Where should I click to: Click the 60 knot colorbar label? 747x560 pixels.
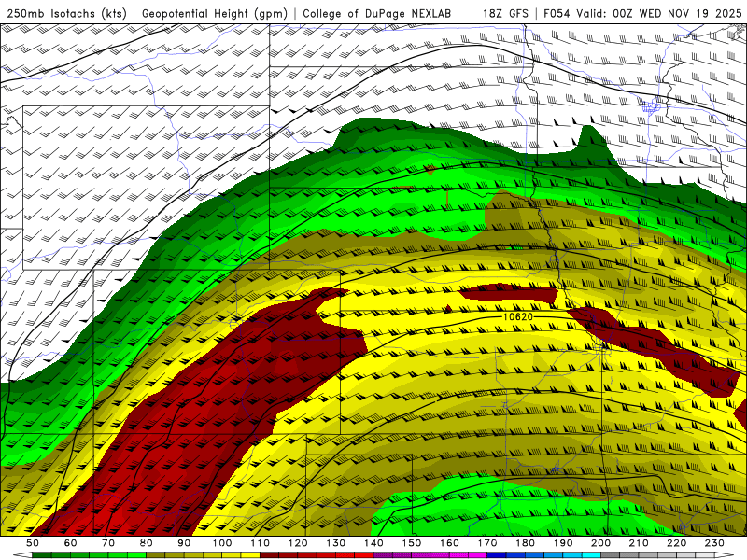(70, 543)
